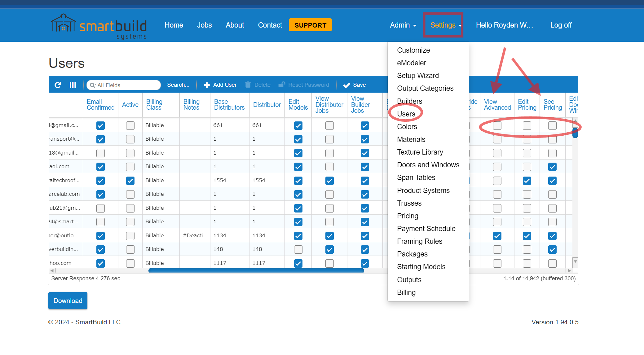This screenshot has height=355, width=644.
Task: Click the SmartBuild Systems logo
Action: click(x=99, y=26)
